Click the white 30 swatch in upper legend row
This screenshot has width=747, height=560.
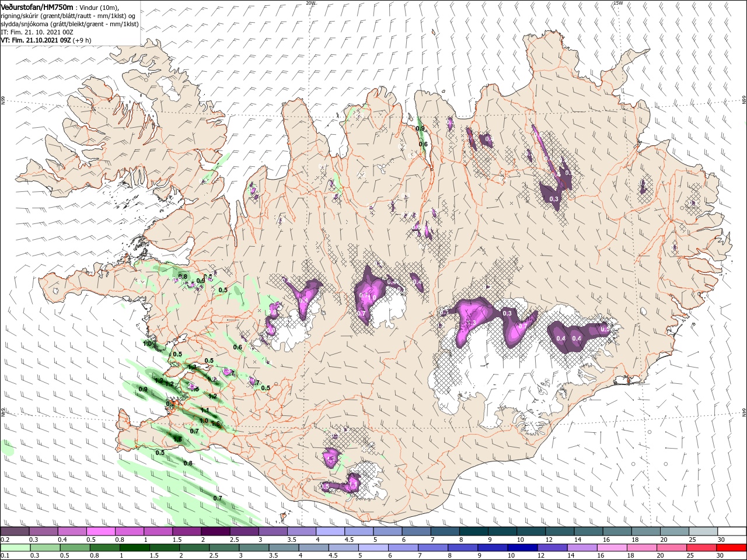pos(732,531)
